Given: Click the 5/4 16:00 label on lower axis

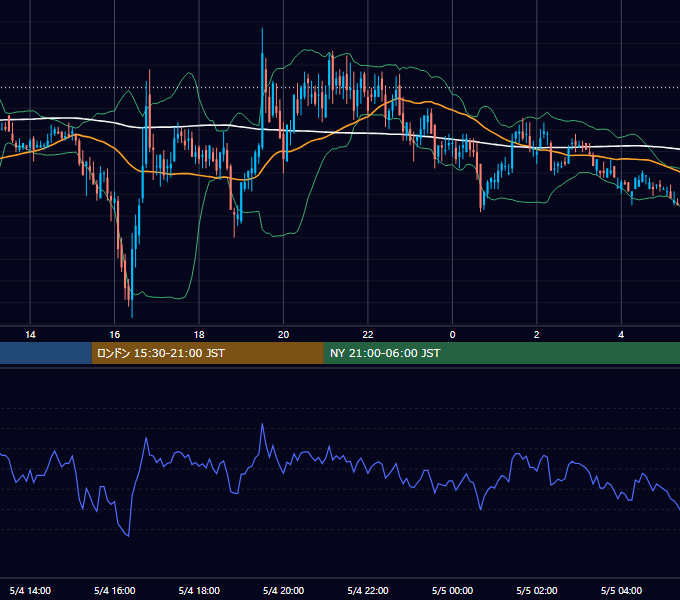Looking at the screenshot, I should [x=114, y=590].
